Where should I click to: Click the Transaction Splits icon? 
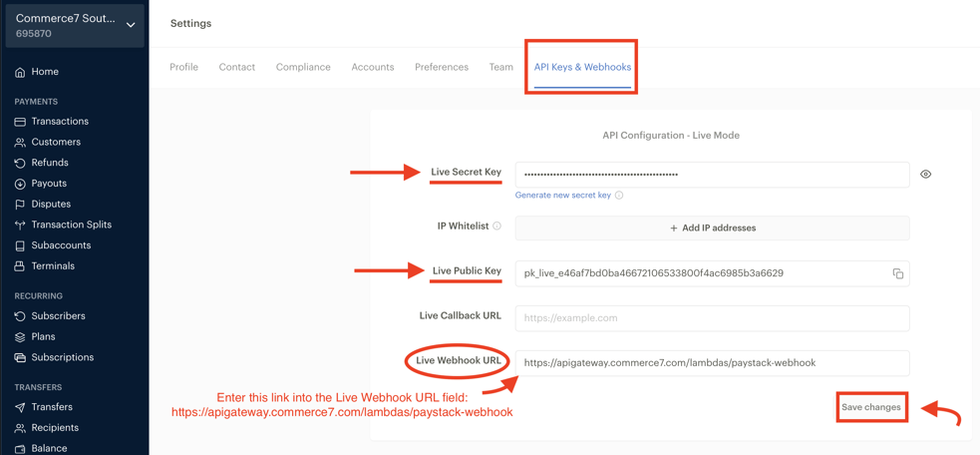(20, 226)
